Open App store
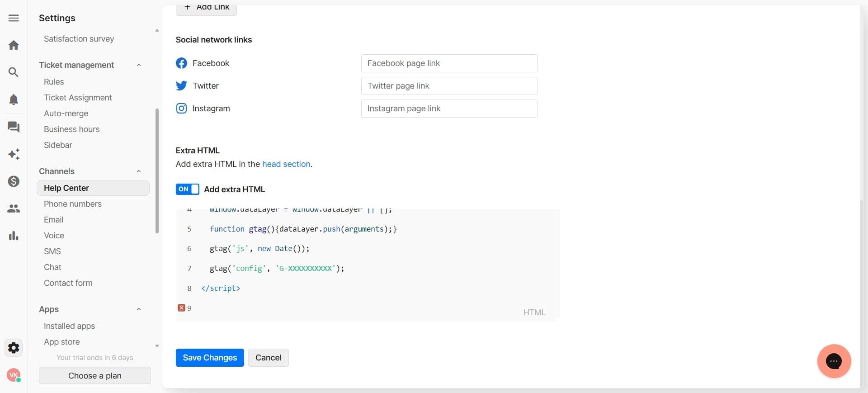This screenshot has height=393, width=868. (61, 342)
